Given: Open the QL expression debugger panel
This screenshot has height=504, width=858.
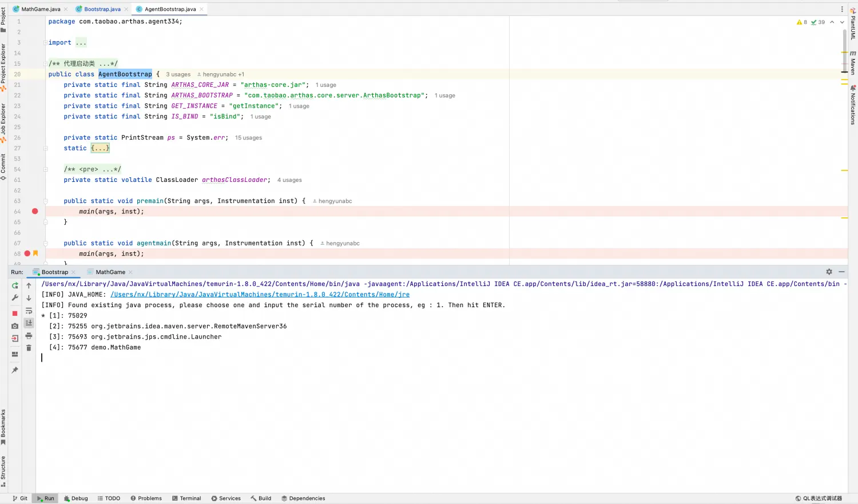Looking at the screenshot, I should pyautogui.click(x=819, y=498).
